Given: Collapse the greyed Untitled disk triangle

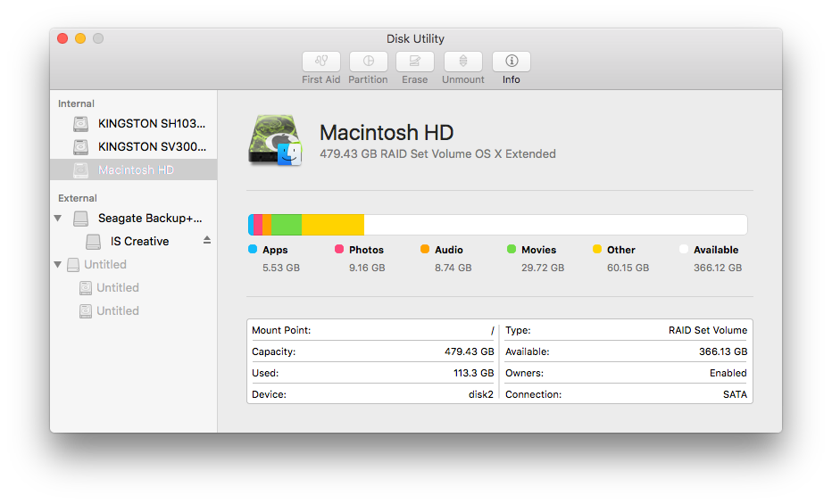Looking at the screenshot, I should (58, 265).
